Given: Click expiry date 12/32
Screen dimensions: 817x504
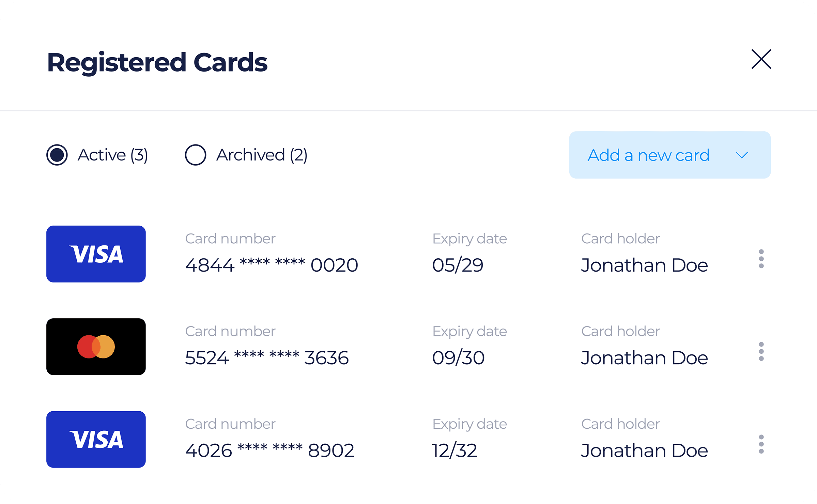Looking at the screenshot, I should (x=454, y=450).
